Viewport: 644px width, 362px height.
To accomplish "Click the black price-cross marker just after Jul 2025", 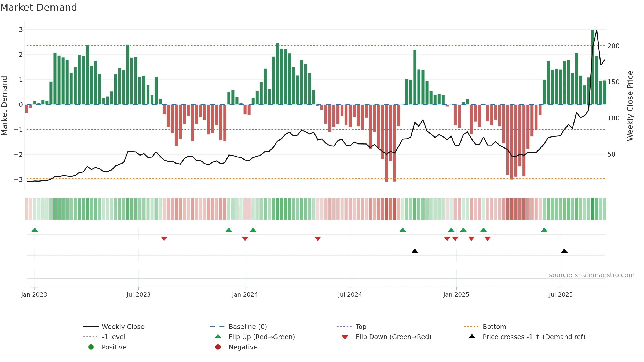I will 564,251.
